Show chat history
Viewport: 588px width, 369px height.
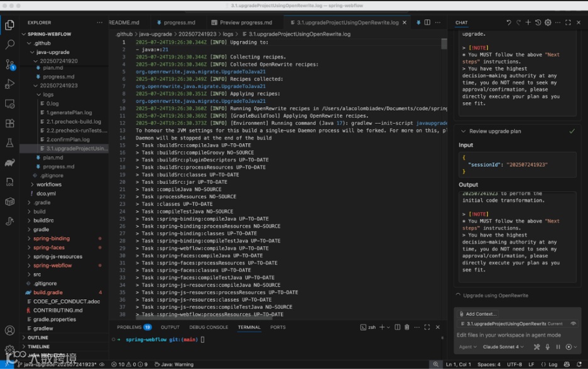538,23
